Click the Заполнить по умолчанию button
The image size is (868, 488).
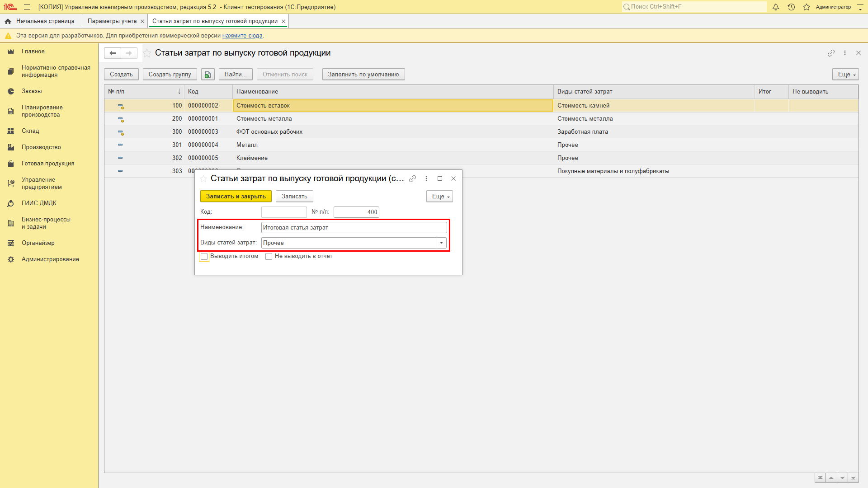363,74
